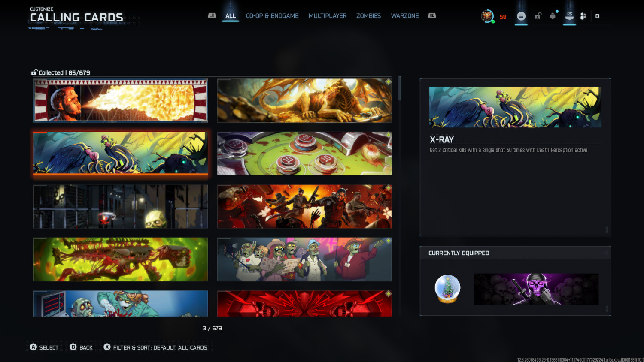Click the RB next tab icon
This screenshot has width=644, height=362.
point(432,15)
